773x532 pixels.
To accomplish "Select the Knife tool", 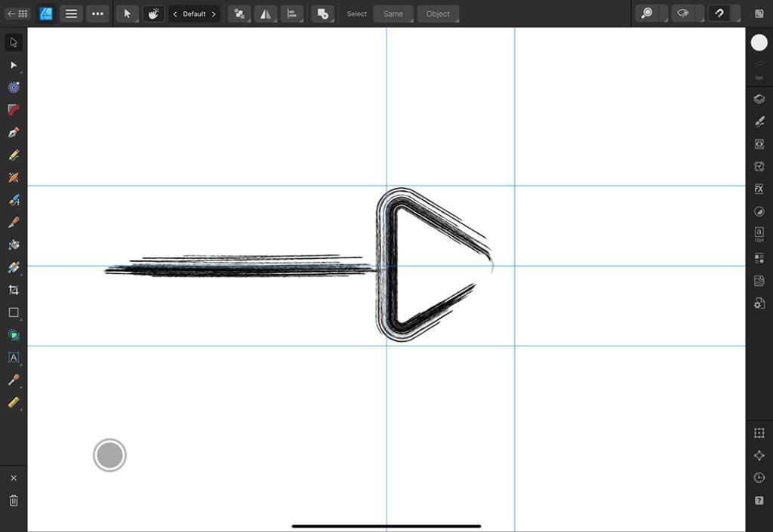I will coord(14,222).
